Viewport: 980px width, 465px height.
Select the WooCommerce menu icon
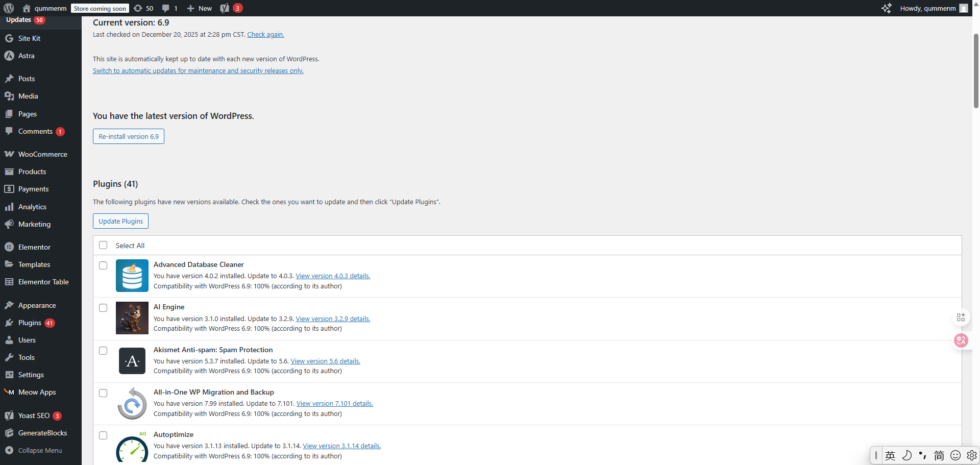coord(10,154)
